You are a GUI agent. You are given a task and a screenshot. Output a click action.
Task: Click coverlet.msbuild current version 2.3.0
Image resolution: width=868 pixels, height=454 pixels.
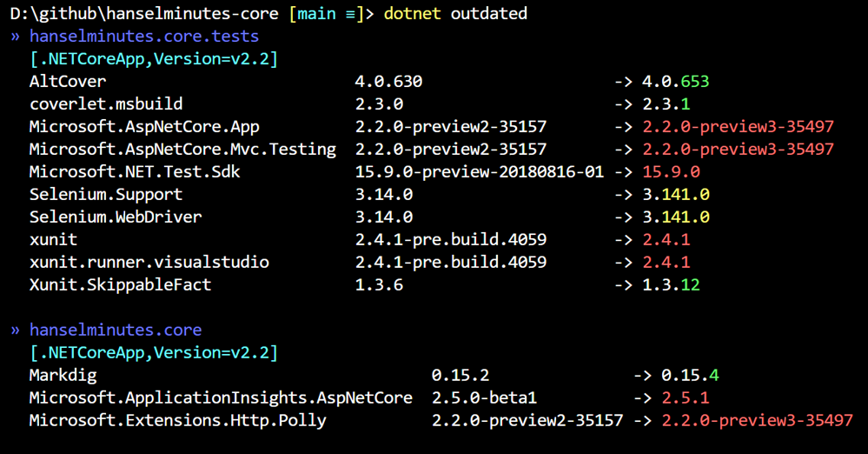(x=379, y=103)
